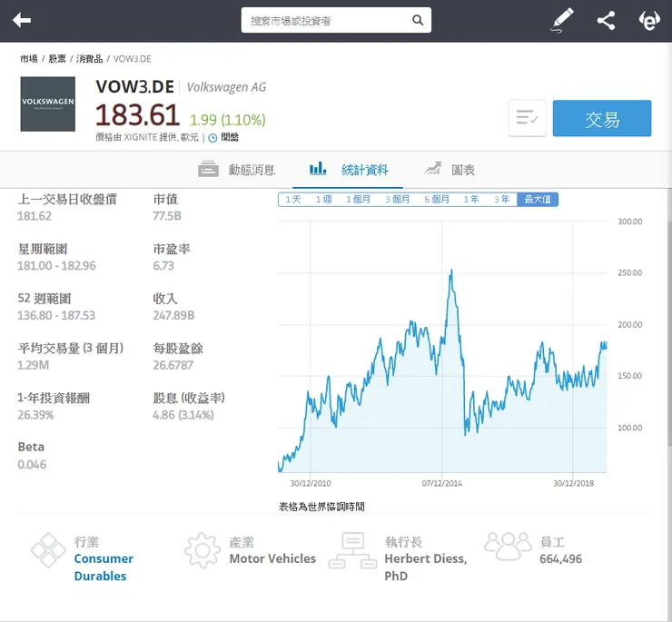Open the Consumer Durables sector link
This screenshot has width=672, height=622.
point(104,568)
